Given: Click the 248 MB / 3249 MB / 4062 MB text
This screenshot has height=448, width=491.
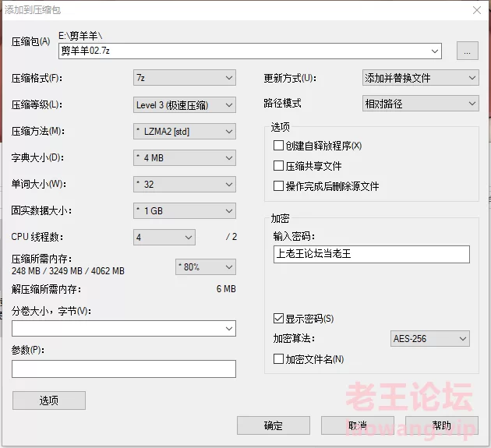Looking at the screenshot, I should pyautogui.click(x=68, y=271).
